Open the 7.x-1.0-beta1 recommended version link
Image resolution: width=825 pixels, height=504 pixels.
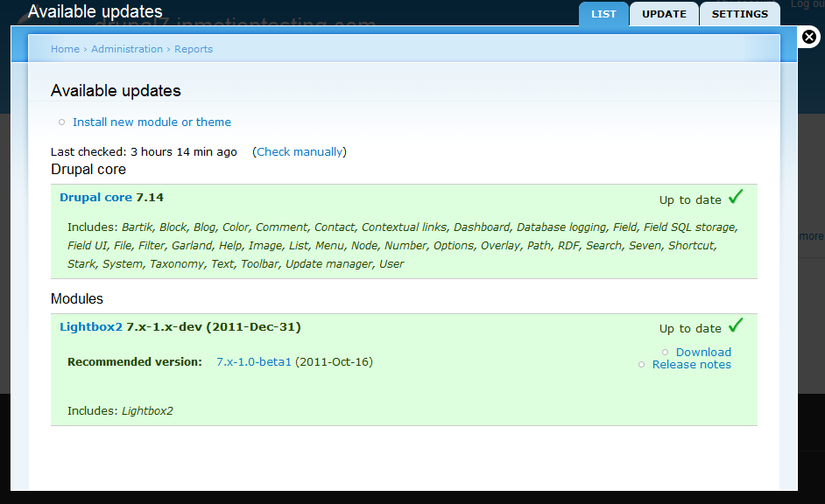click(x=254, y=362)
